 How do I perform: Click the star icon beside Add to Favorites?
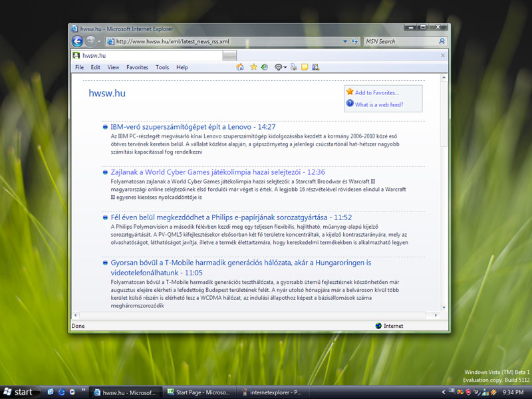[350, 92]
